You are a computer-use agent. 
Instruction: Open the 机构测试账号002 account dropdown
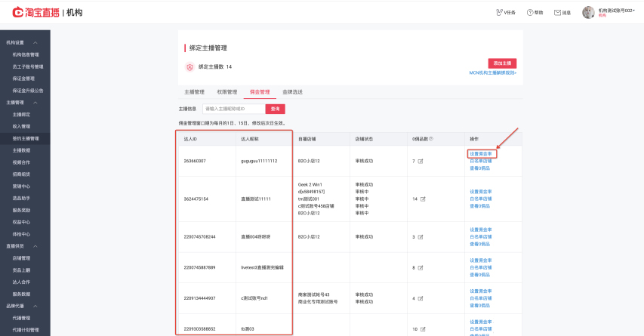[x=616, y=11]
